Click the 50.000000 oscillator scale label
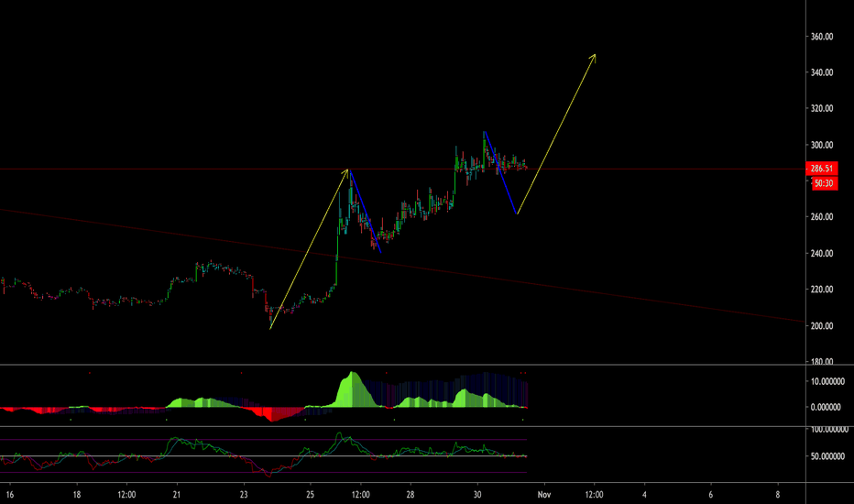 tap(827, 456)
